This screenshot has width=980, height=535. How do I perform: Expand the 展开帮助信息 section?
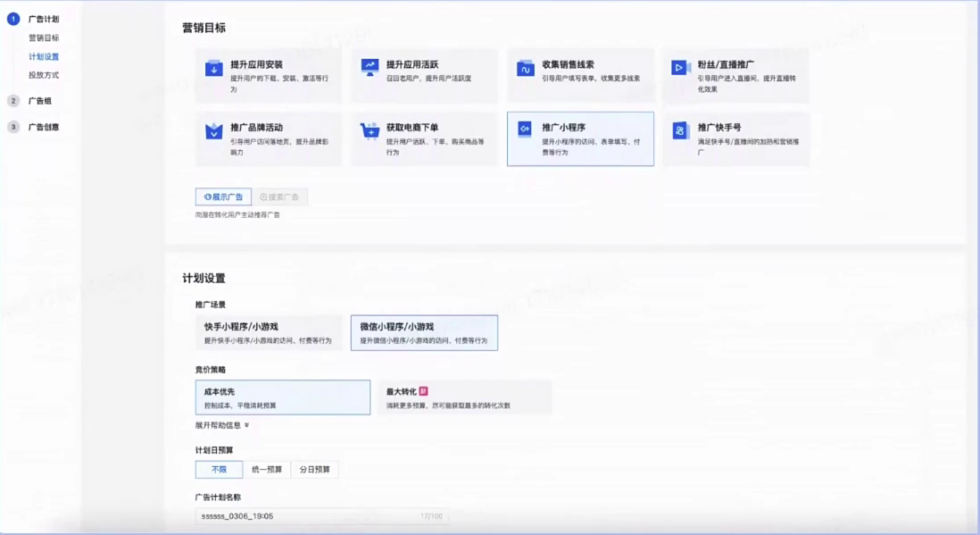220,426
